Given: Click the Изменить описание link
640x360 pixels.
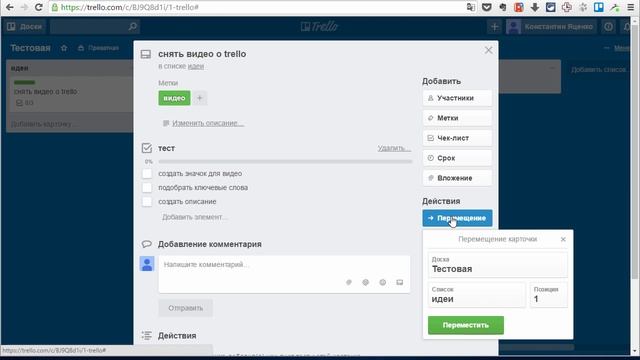Looking at the screenshot, I should coord(208,123).
